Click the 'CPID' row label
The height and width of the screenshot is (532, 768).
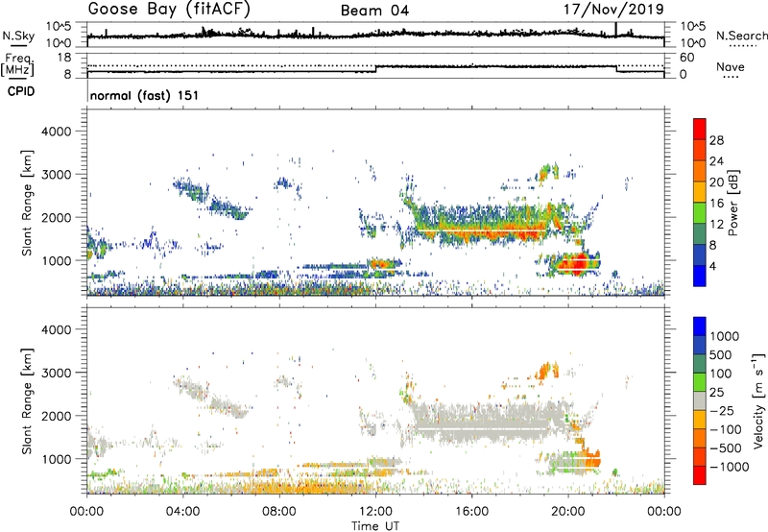pyautogui.click(x=21, y=91)
